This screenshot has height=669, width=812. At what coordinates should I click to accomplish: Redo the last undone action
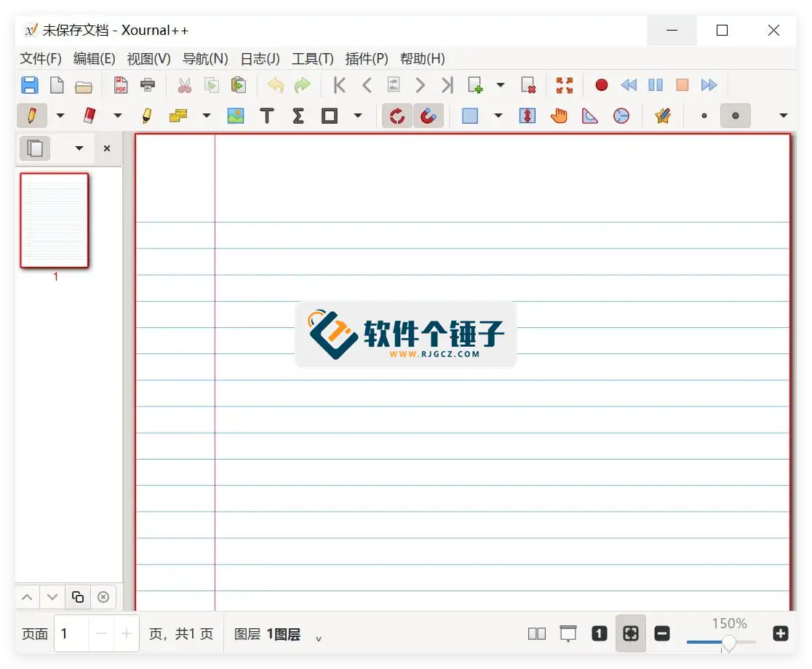[302, 85]
